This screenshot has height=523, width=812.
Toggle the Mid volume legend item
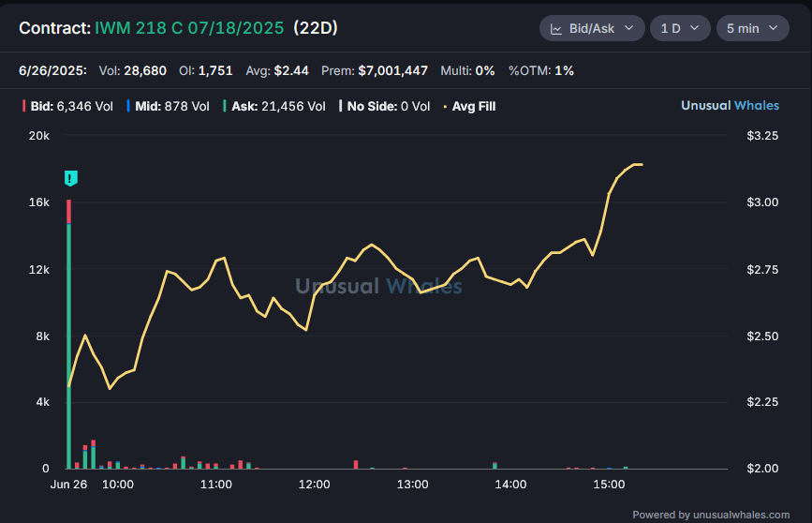click(169, 106)
